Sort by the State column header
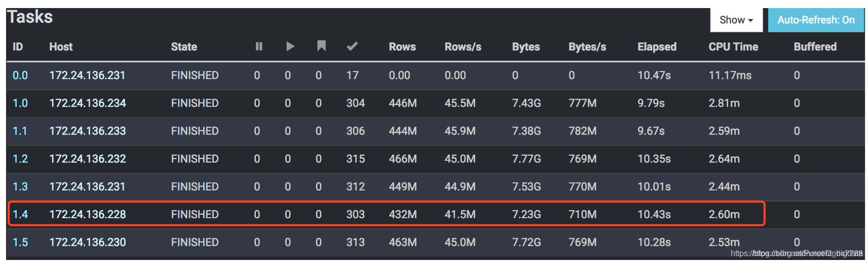The image size is (868, 263). (184, 47)
